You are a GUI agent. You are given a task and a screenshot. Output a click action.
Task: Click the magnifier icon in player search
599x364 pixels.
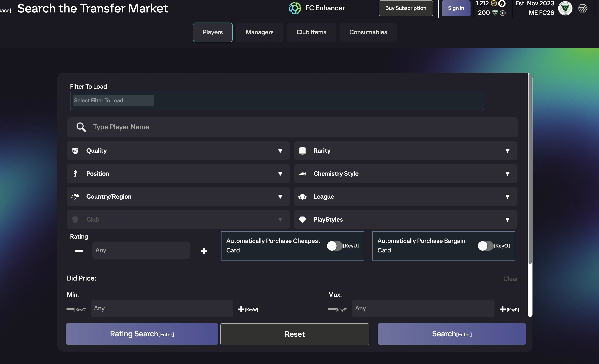81,127
